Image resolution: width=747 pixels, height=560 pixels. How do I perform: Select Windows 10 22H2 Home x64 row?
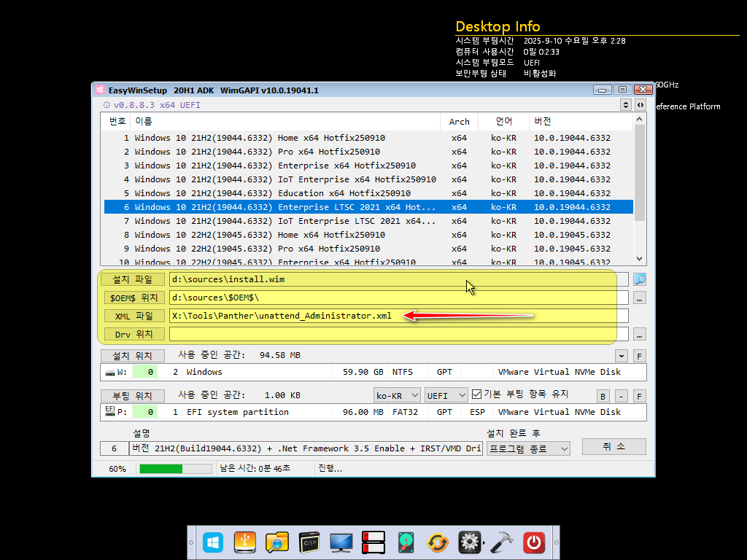tap(368, 234)
